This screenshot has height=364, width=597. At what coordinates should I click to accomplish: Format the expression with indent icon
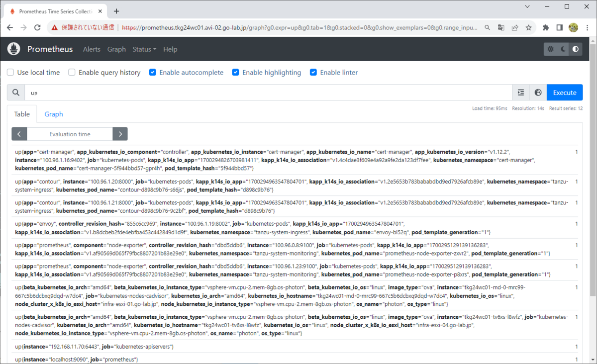(x=521, y=92)
